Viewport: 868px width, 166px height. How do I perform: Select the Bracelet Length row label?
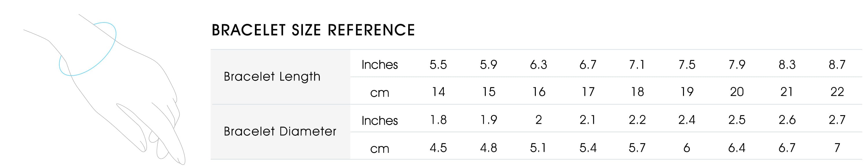pos(272,77)
